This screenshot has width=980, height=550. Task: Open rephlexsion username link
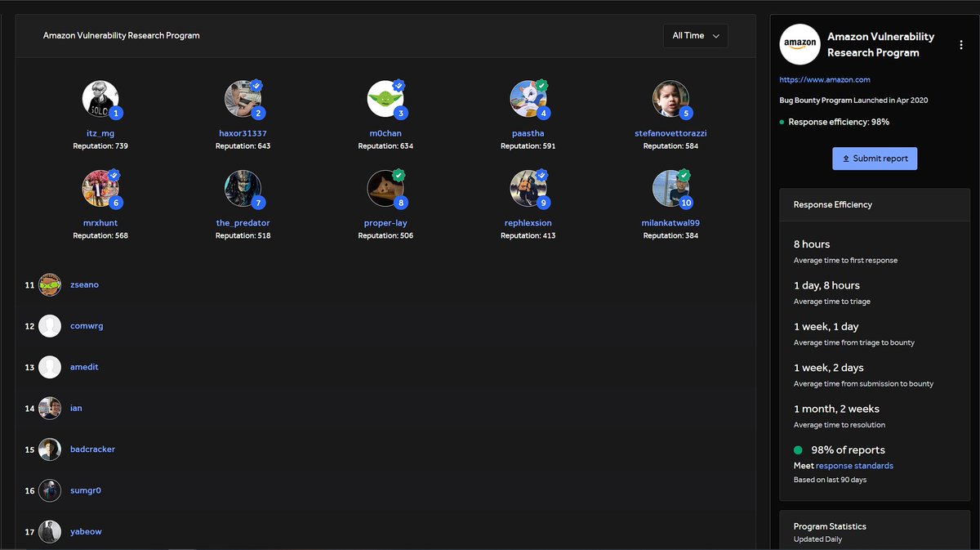point(528,223)
